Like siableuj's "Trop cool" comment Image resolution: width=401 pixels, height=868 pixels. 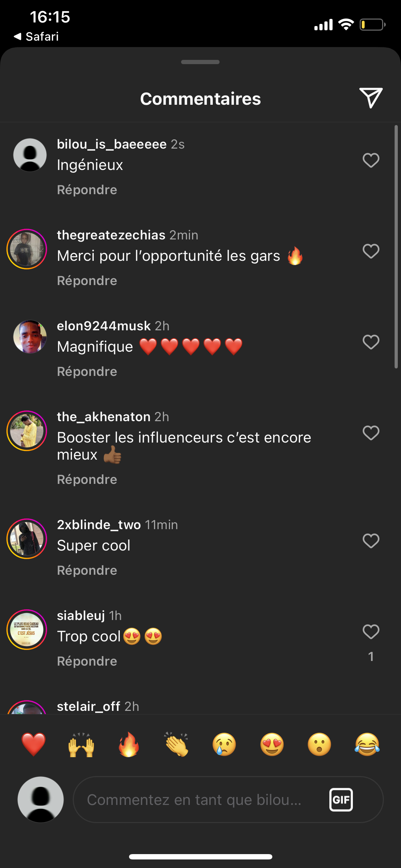(x=371, y=632)
